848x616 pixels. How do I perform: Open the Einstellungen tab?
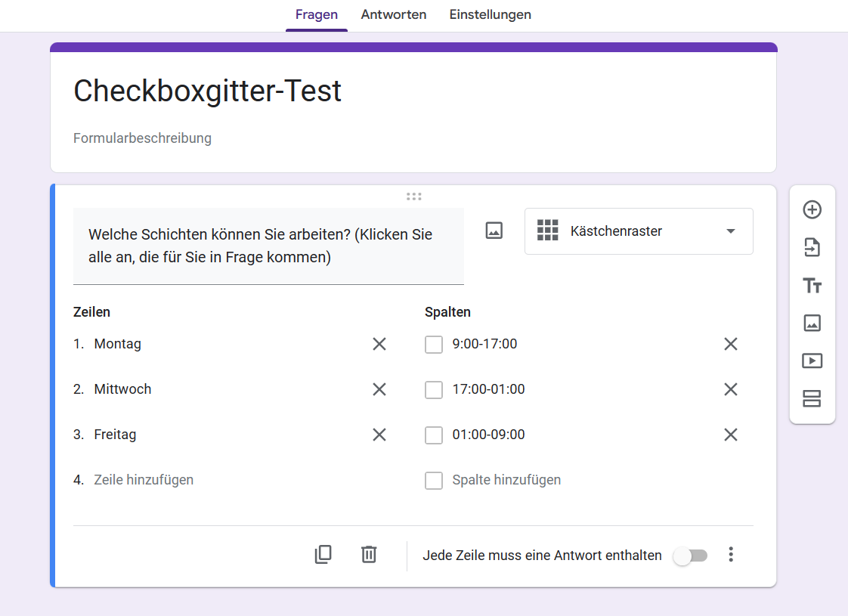point(490,15)
